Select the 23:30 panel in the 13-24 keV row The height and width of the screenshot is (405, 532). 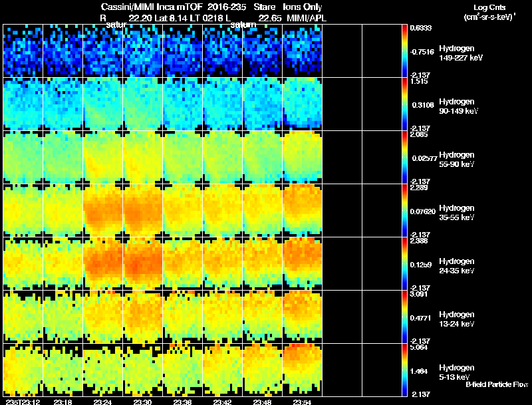tap(143, 317)
